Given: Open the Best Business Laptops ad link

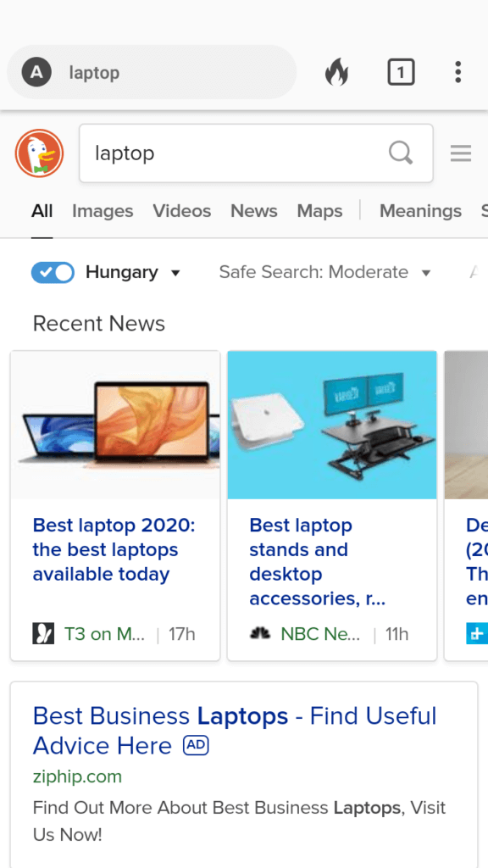Looking at the screenshot, I should (235, 731).
